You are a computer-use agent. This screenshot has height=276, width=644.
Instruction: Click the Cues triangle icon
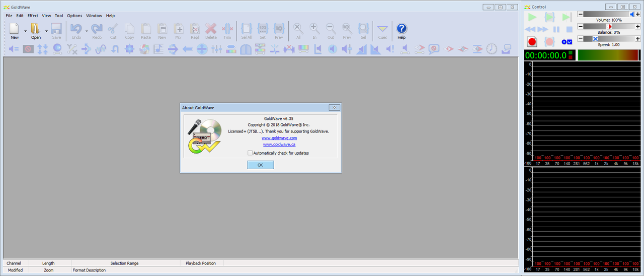pos(382,28)
